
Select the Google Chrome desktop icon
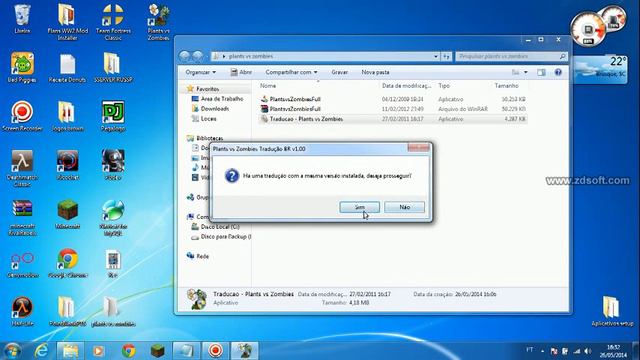pos(67,263)
